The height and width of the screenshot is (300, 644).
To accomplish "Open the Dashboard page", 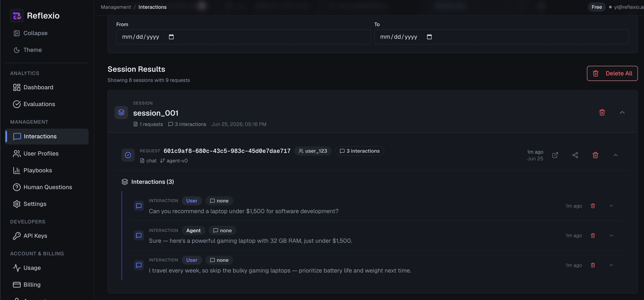I will [x=47, y=87].
